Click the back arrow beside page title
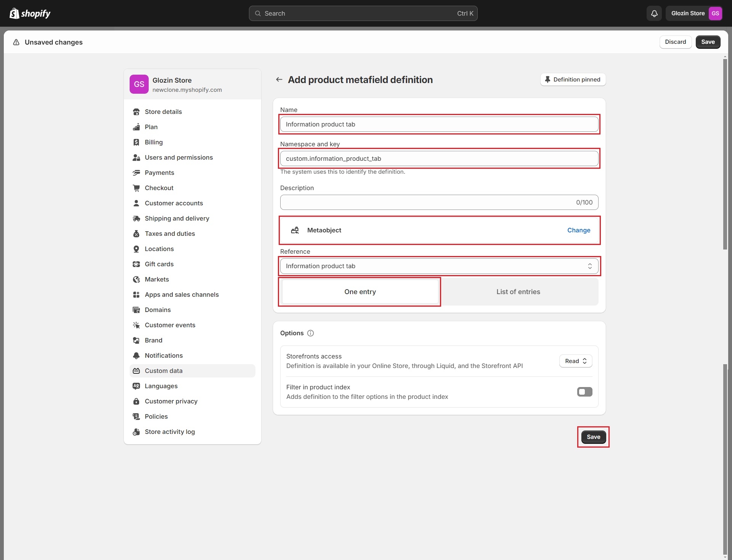This screenshot has height=560, width=732. coord(279,80)
